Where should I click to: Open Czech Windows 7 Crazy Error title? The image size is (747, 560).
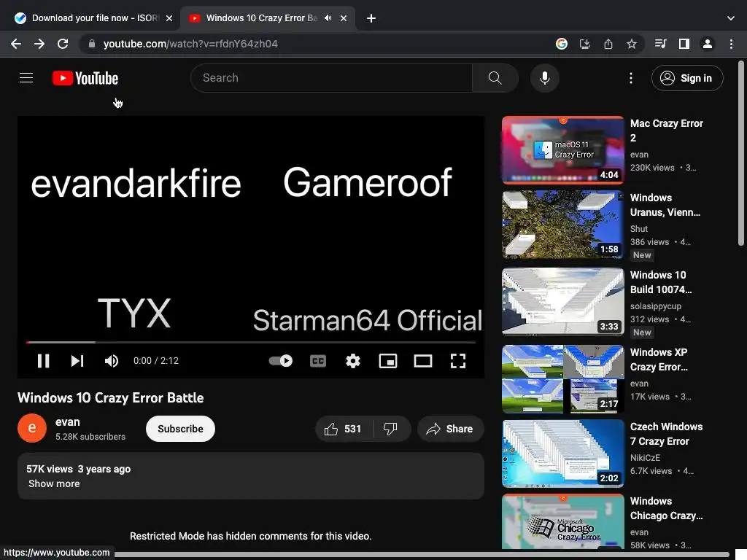(666, 434)
